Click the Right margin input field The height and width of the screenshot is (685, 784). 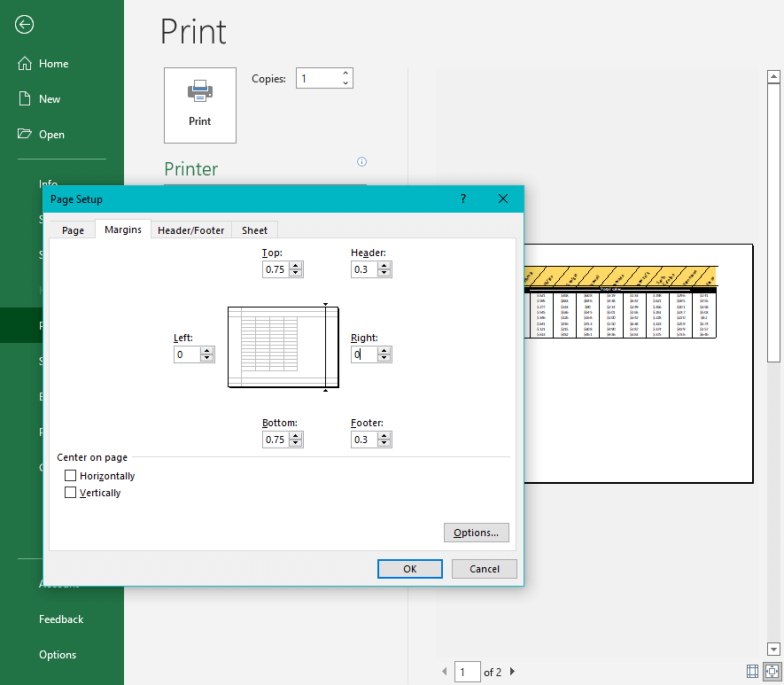pos(365,354)
